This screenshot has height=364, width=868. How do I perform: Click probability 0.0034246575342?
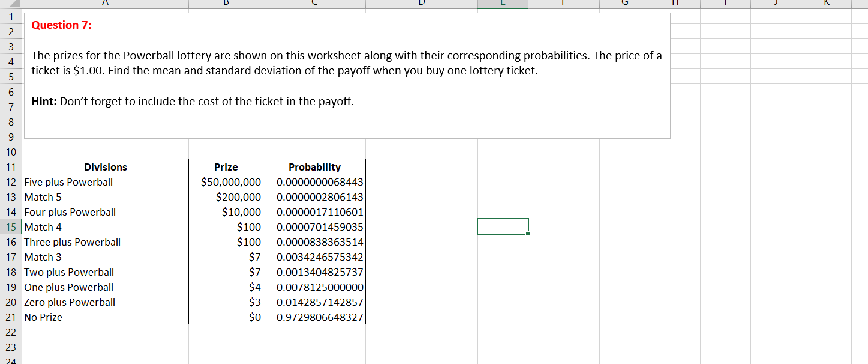pos(314,257)
